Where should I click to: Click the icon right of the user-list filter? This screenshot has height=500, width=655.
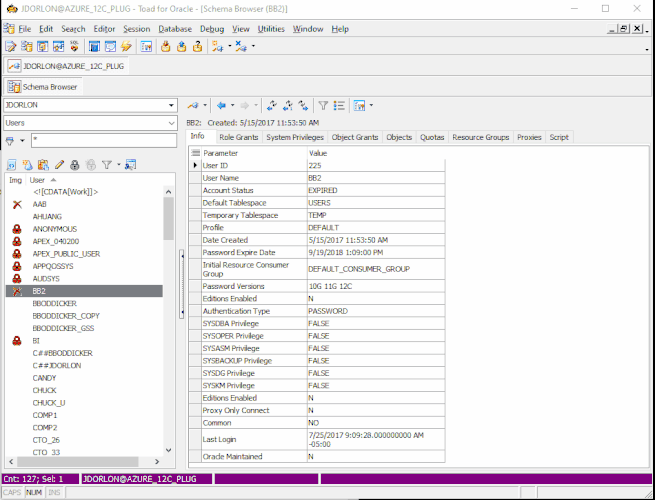coord(130,165)
